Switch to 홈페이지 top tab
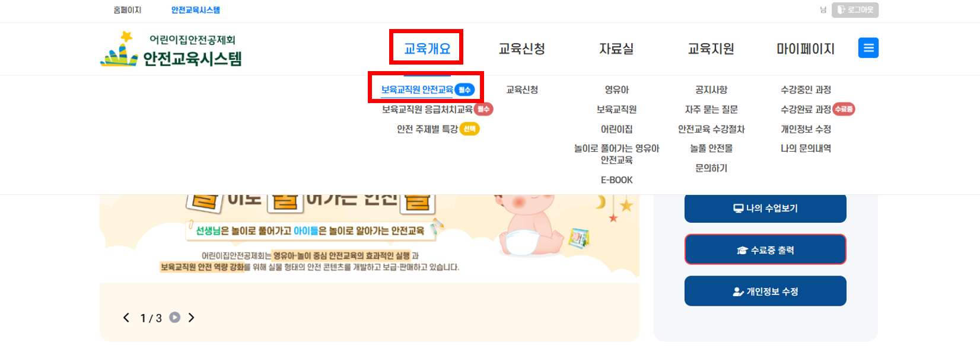The width and height of the screenshot is (980, 346). tap(128, 10)
